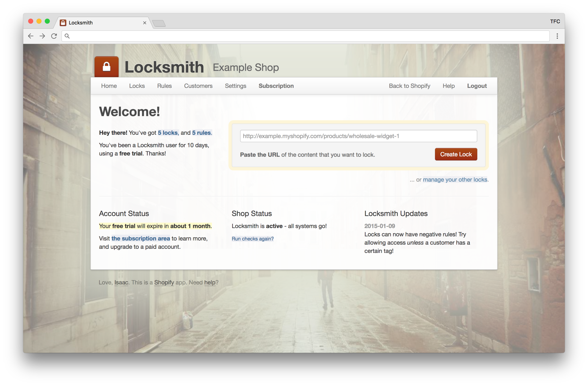The image size is (588, 386).
Task: Click Logout in the navigation bar
Action: click(477, 86)
